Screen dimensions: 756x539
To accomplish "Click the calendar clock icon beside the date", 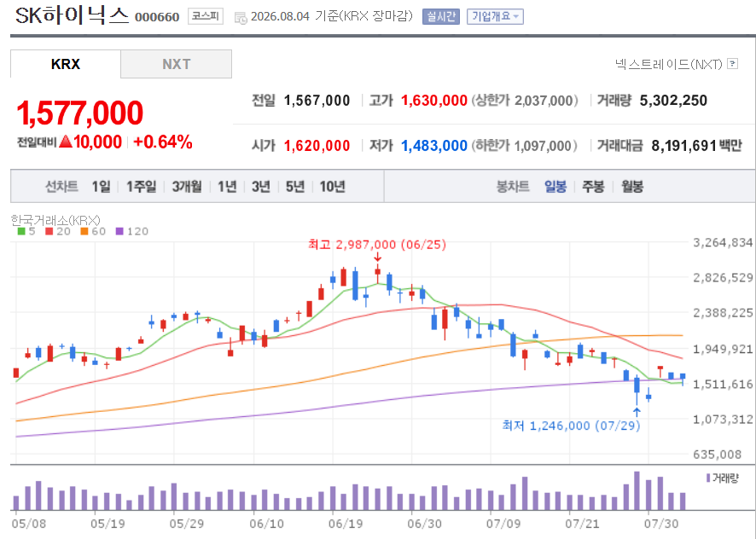I will point(240,18).
